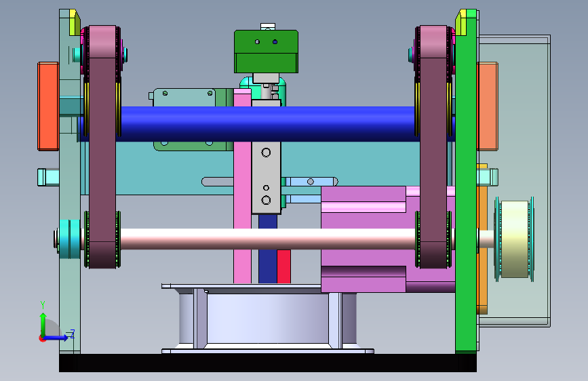Viewport: 588px width, 381px height.
Task: Select the orange block on the right side
Action: (x=488, y=106)
